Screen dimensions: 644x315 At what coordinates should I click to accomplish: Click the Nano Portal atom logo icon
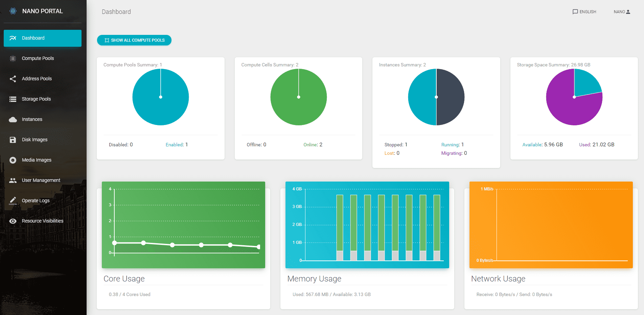click(13, 11)
